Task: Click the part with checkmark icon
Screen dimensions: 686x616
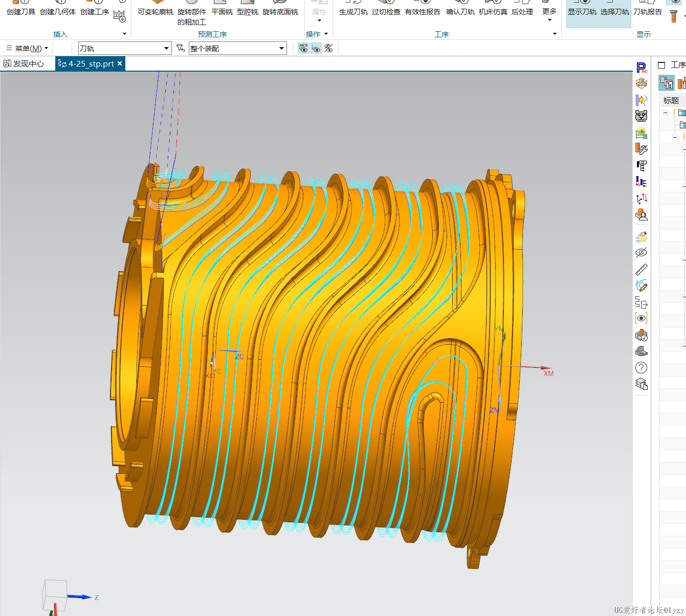Action: click(641, 335)
